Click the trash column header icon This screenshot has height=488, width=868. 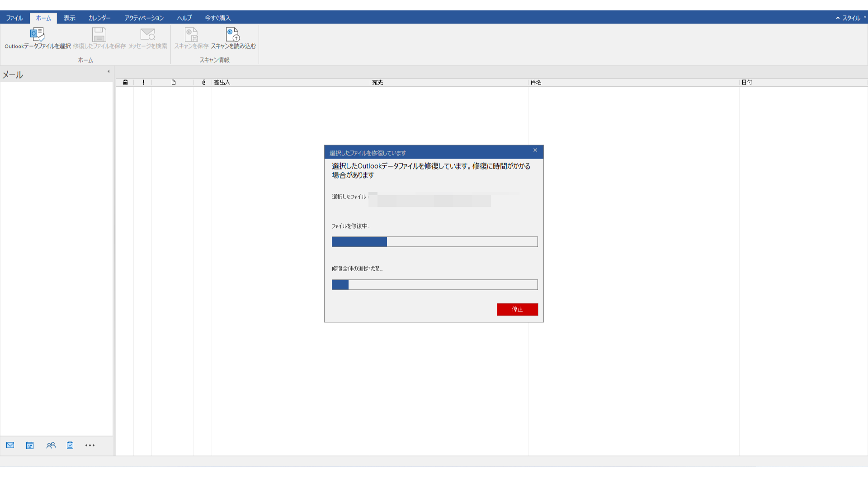125,82
